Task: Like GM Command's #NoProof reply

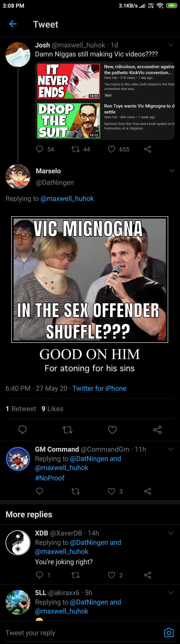Action: pos(111,491)
